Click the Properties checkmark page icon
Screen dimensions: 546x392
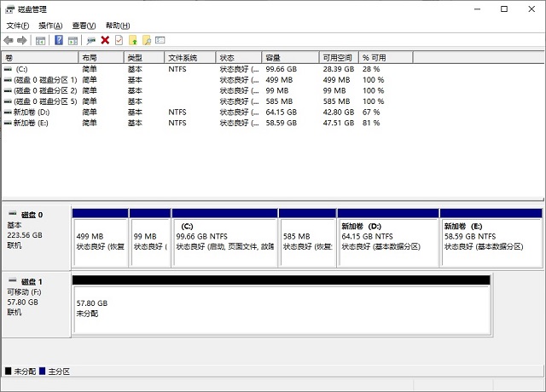tap(119, 40)
